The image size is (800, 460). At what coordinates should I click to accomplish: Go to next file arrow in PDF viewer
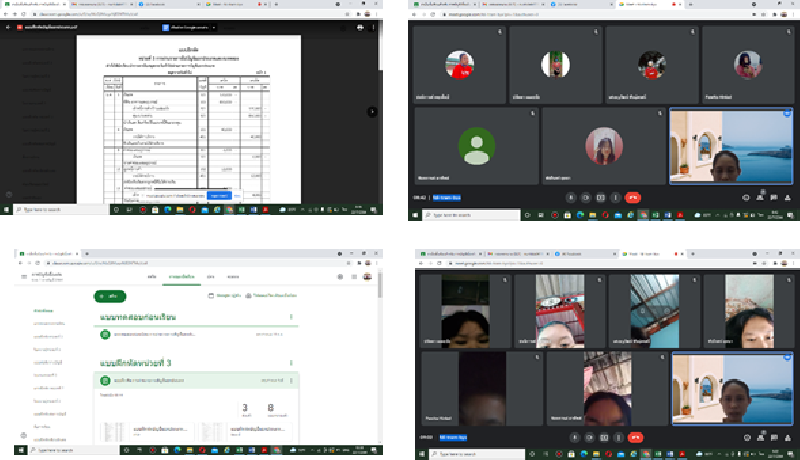372,112
